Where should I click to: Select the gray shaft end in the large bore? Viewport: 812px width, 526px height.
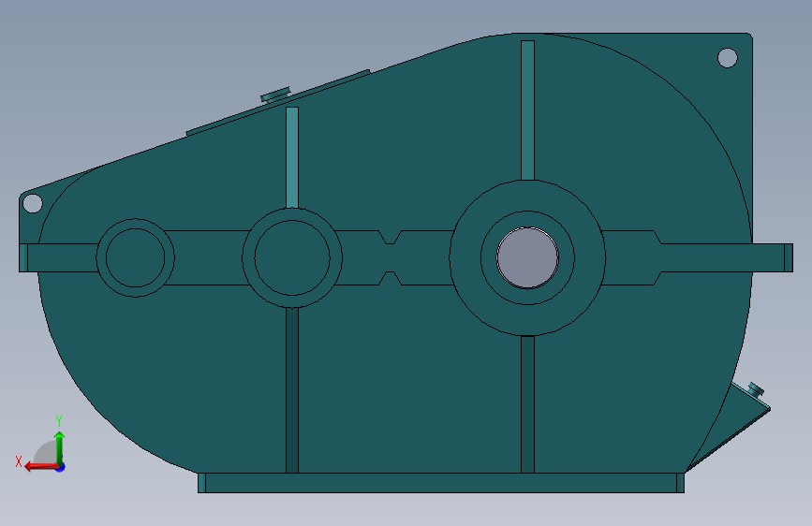point(527,257)
